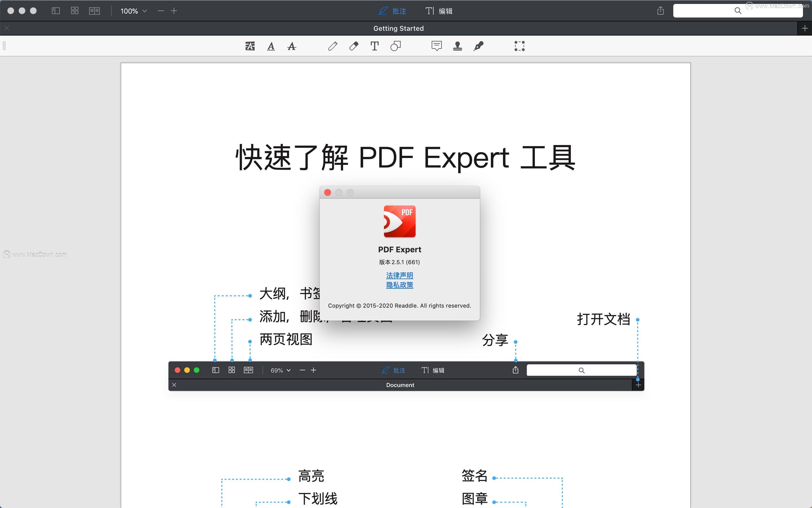Click the Copyright Readdle text in dialog
The image size is (812, 508).
click(x=399, y=306)
